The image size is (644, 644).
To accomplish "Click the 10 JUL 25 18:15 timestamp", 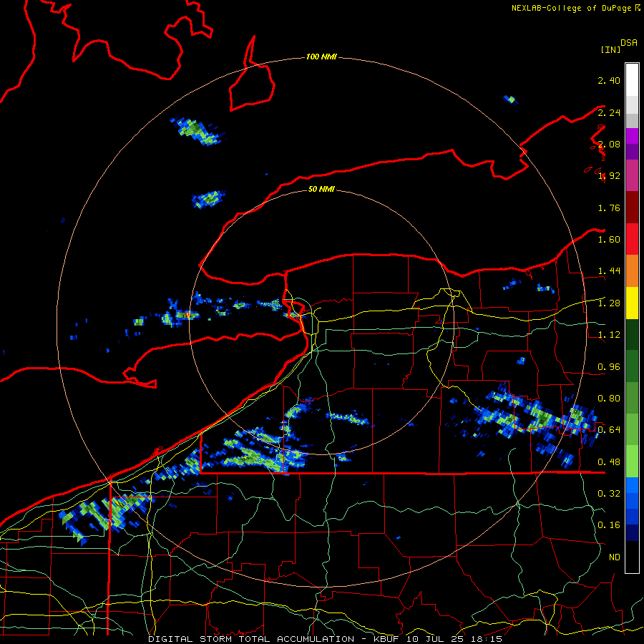I will (x=454, y=639).
